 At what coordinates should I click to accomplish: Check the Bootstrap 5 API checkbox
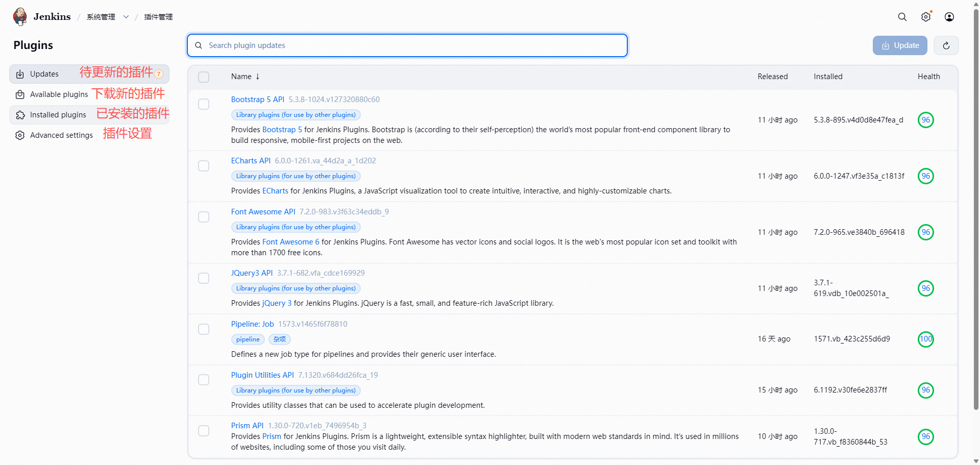204,104
